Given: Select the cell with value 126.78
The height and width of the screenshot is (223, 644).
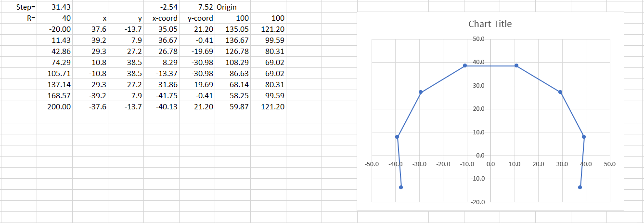Looking at the screenshot, I should tap(237, 52).
